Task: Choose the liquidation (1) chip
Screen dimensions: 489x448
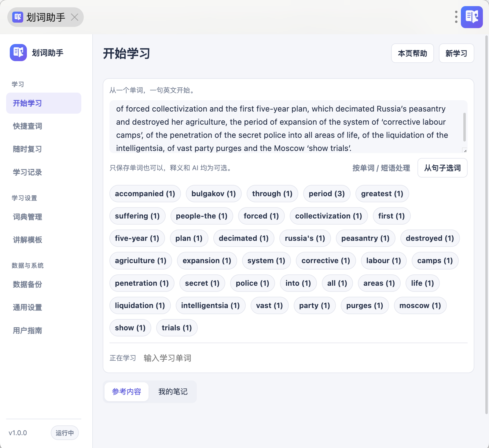Action: click(140, 305)
